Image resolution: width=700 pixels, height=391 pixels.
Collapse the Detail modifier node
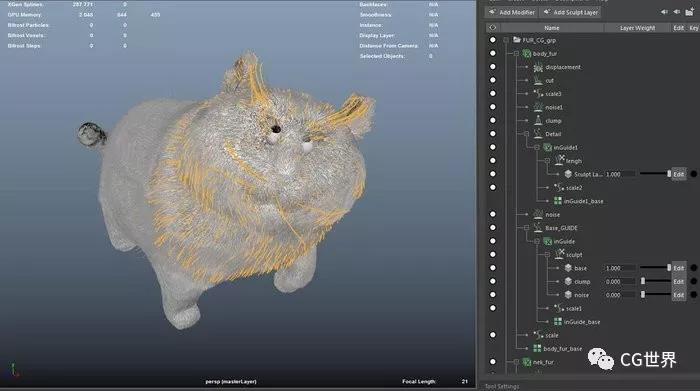click(x=526, y=134)
